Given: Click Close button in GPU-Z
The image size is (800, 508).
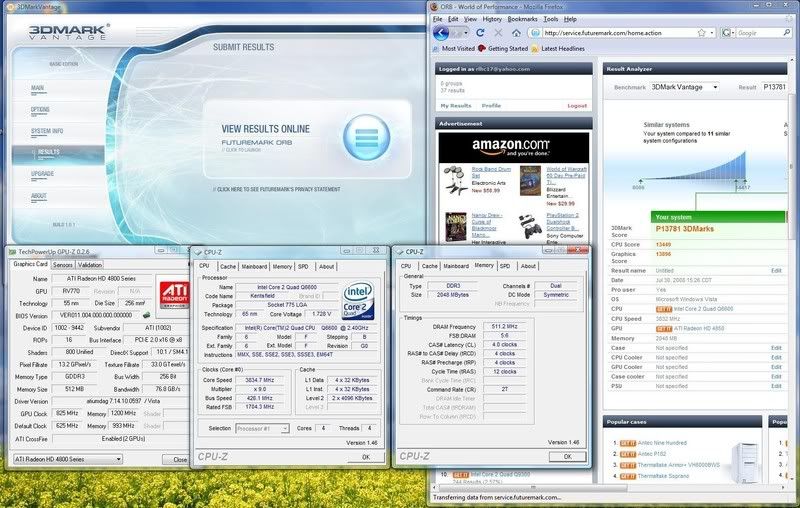Looking at the screenshot, I should (177, 460).
